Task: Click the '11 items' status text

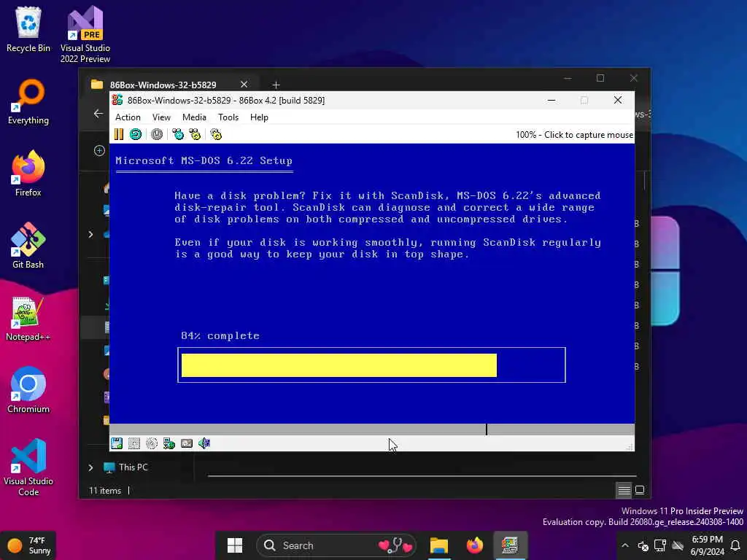Action: (x=105, y=491)
